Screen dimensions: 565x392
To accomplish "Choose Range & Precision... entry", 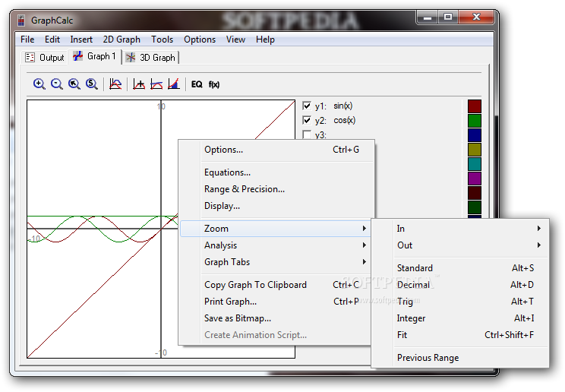I will pyautogui.click(x=276, y=189).
